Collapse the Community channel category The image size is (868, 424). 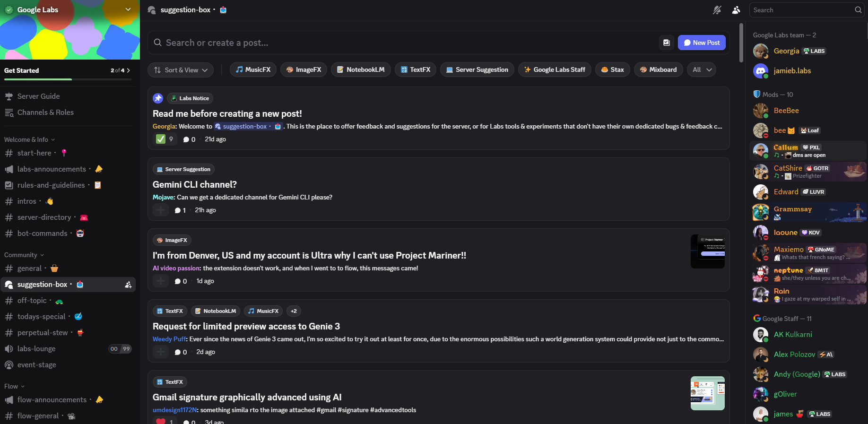click(x=24, y=255)
